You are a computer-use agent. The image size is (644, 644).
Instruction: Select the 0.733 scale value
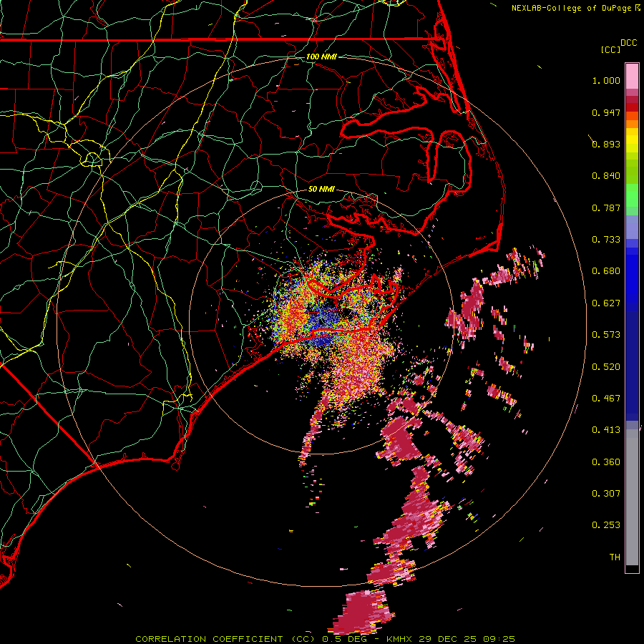coord(606,240)
